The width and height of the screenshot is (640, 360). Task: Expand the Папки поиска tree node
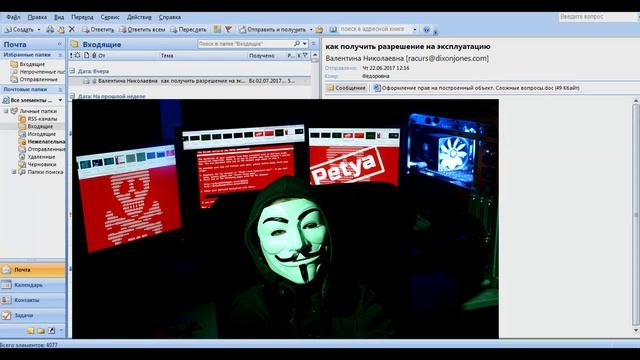(14, 172)
